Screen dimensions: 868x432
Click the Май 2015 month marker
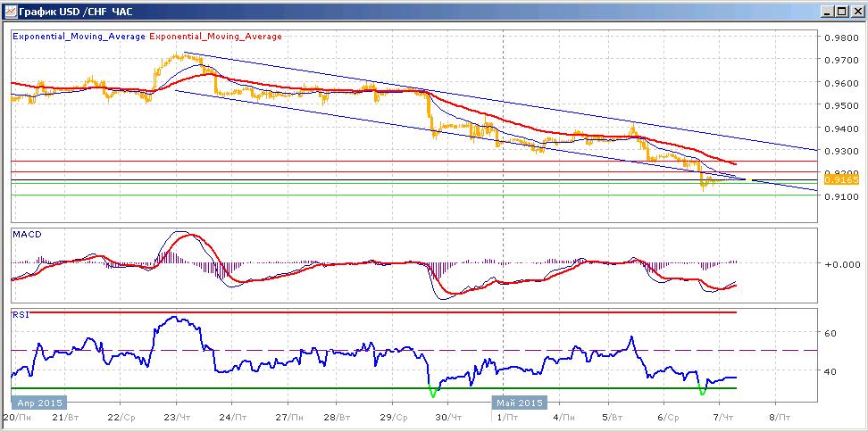point(520,403)
